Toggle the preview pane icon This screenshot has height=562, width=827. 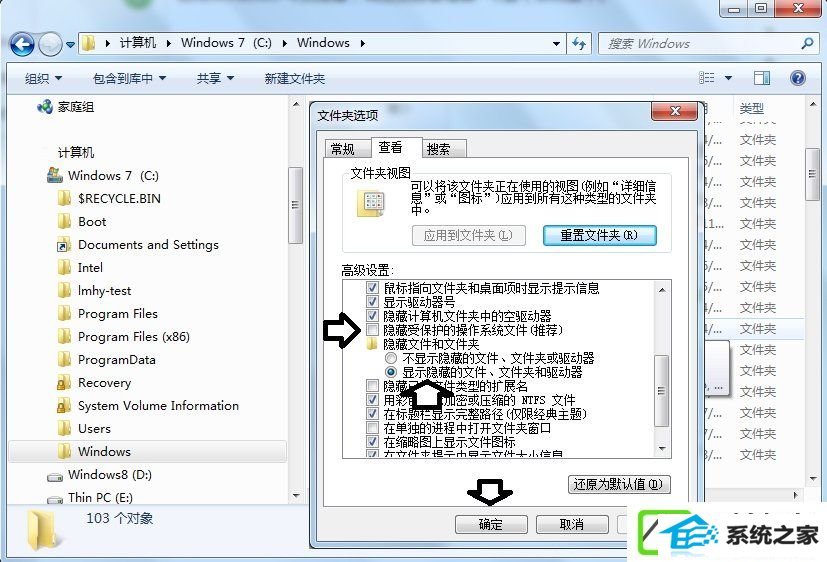tap(762, 78)
